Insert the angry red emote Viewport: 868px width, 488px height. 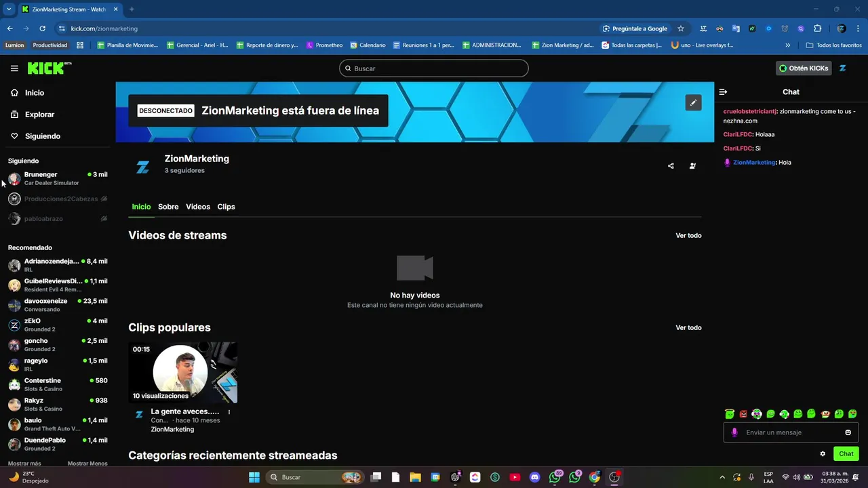point(743,414)
